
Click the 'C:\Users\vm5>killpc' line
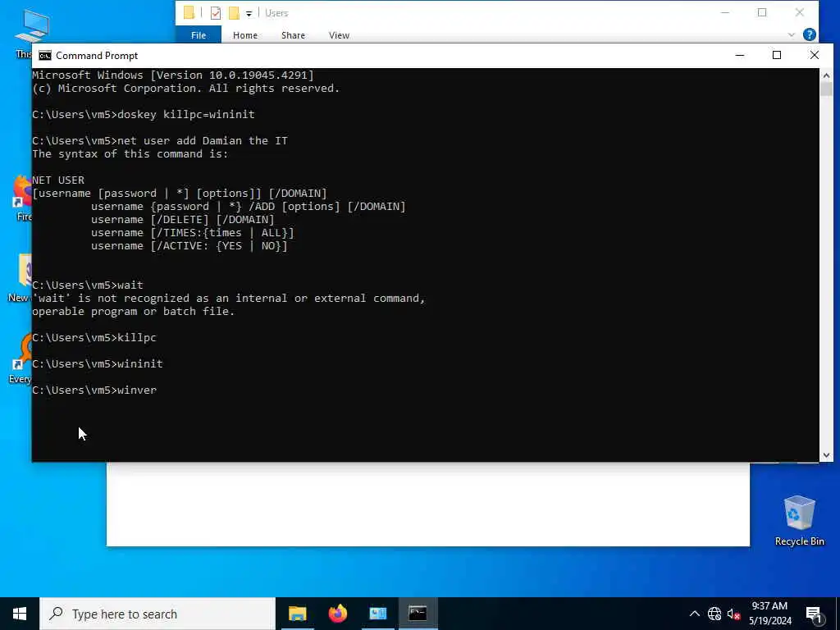coord(94,337)
